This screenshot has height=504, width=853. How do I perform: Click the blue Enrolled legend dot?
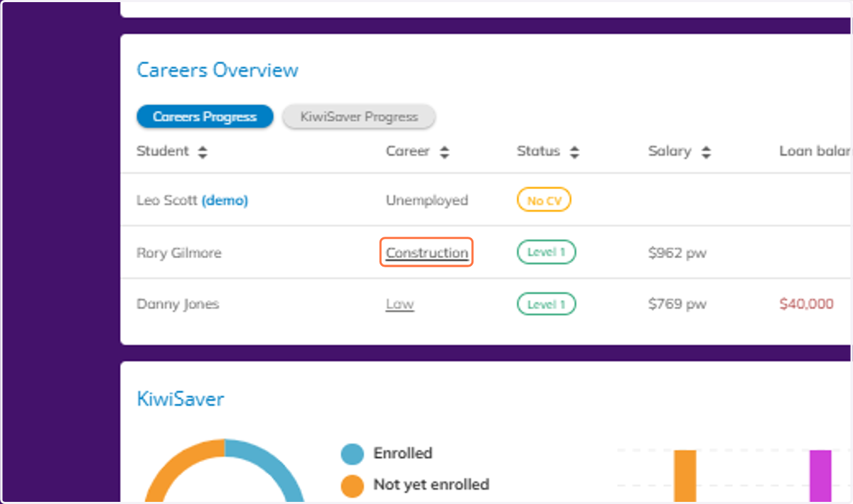[352, 454]
